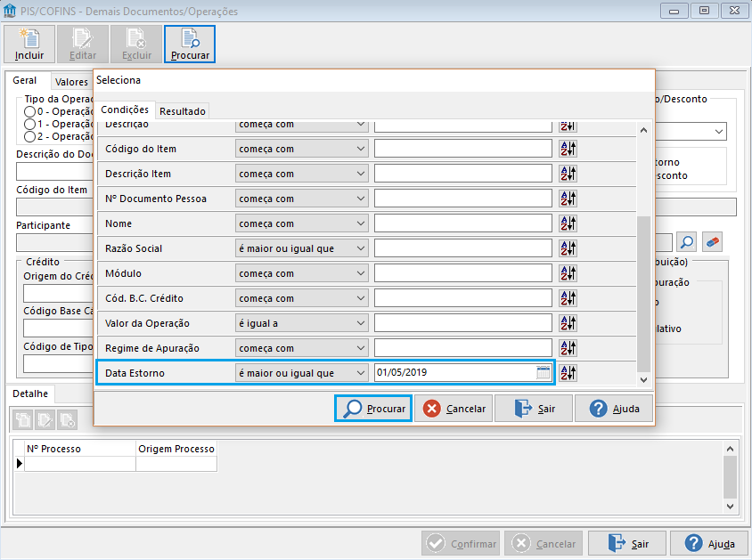Open condition dropdown for Código do Item
The image size is (752, 560).
(302, 149)
